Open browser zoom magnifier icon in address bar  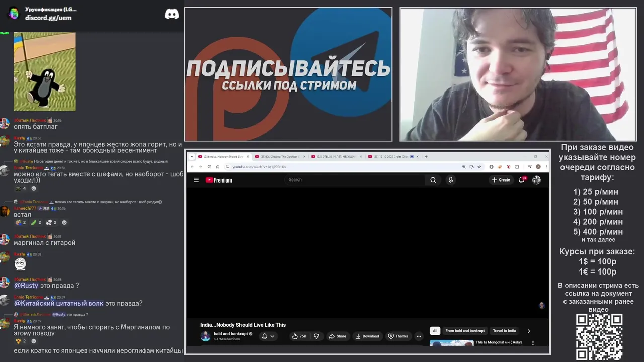[x=463, y=167]
